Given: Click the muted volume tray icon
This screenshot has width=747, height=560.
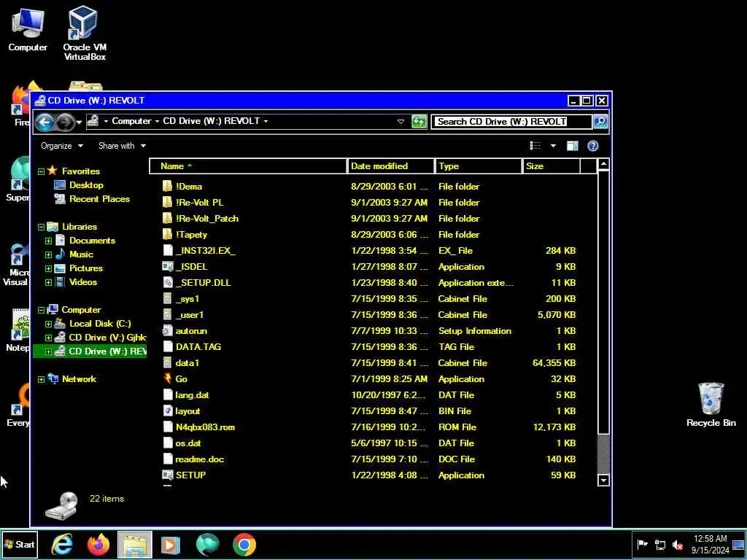Looking at the screenshot, I should coord(677,545).
